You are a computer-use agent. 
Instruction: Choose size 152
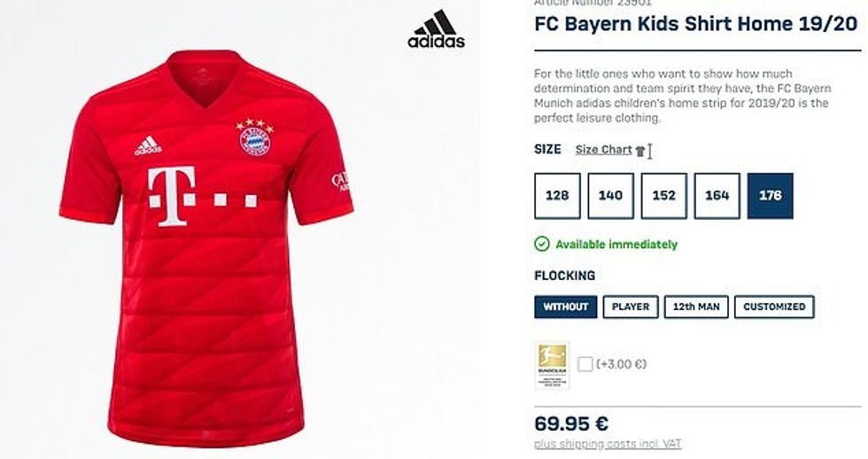pos(663,196)
